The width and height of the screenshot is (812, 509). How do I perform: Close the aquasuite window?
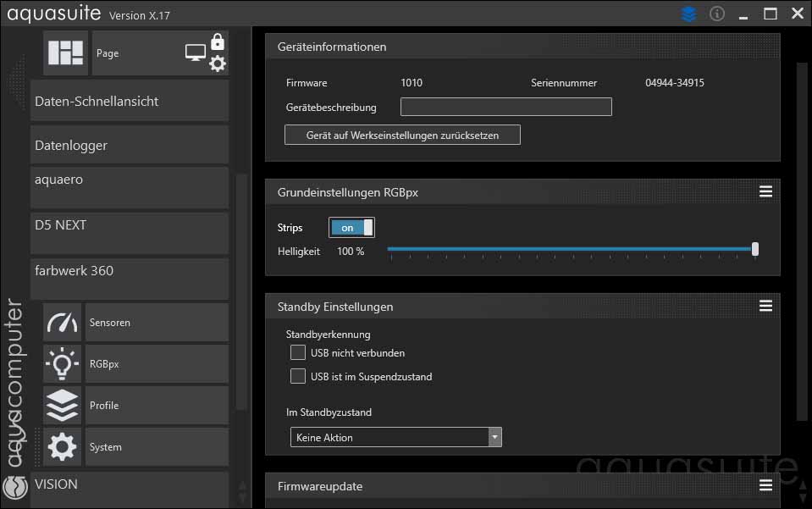[798, 14]
